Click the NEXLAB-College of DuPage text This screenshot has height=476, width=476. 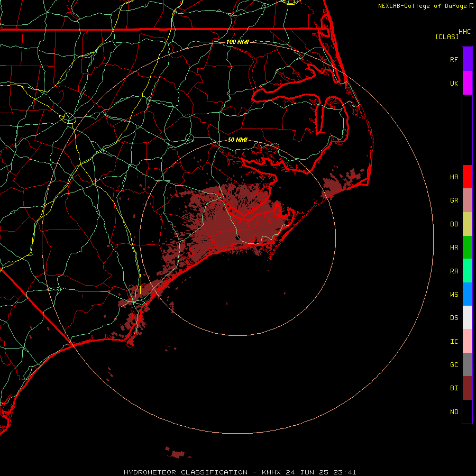(x=422, y=6)
